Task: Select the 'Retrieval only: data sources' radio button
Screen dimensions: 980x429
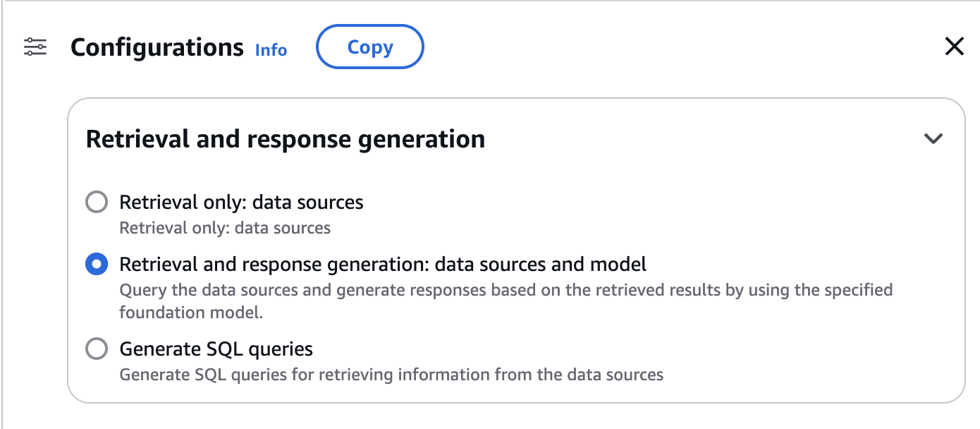Action: tap(97, 203)
